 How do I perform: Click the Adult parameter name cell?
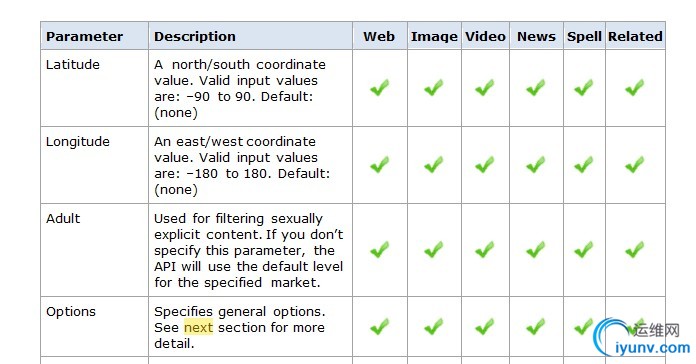click(x=95, y=250)
